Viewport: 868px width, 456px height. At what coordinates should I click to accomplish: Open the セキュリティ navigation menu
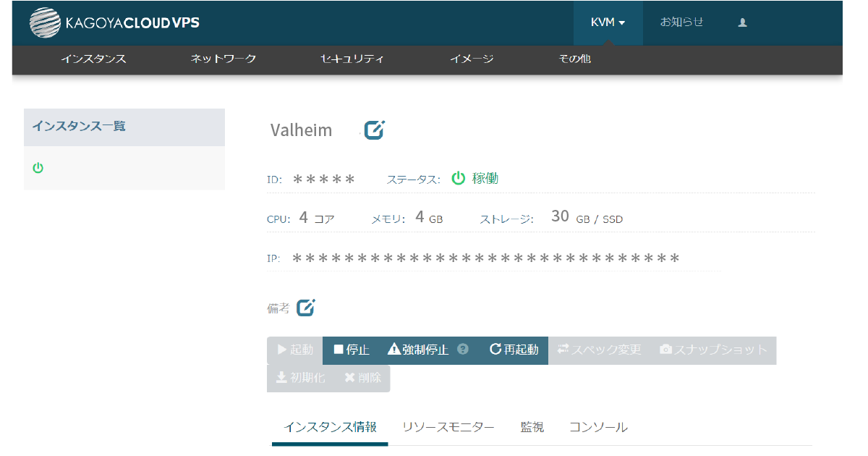(x=352, y=59)
